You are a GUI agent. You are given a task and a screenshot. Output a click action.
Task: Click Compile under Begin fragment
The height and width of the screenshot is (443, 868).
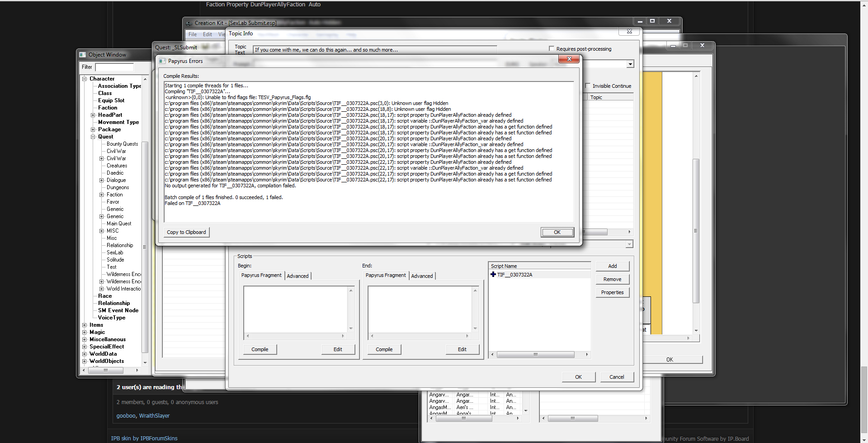(260, 349)
